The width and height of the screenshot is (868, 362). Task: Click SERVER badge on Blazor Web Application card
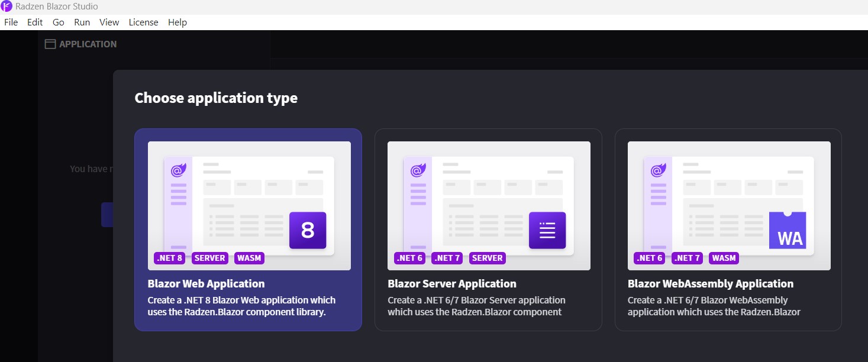pos(210,258)
